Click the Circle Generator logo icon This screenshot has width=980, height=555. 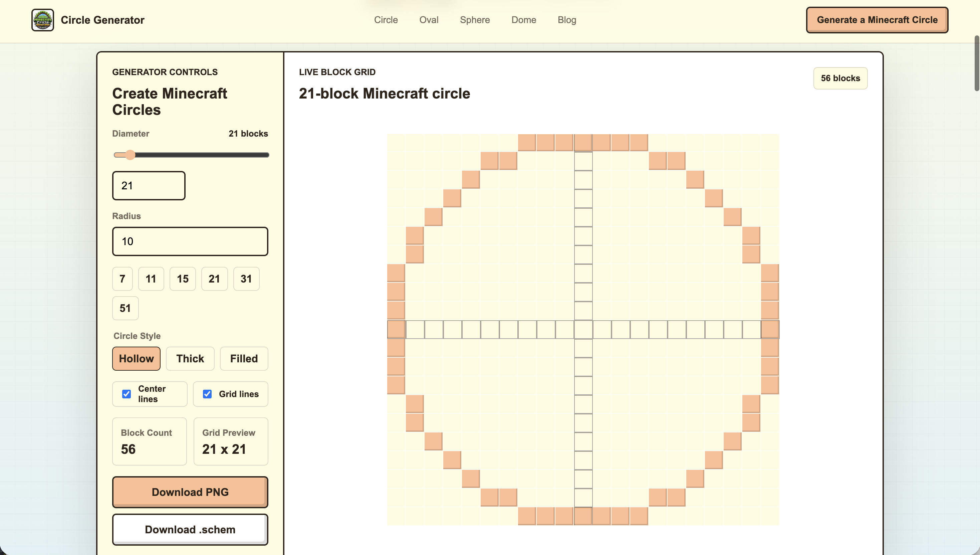tap(43, 20)
